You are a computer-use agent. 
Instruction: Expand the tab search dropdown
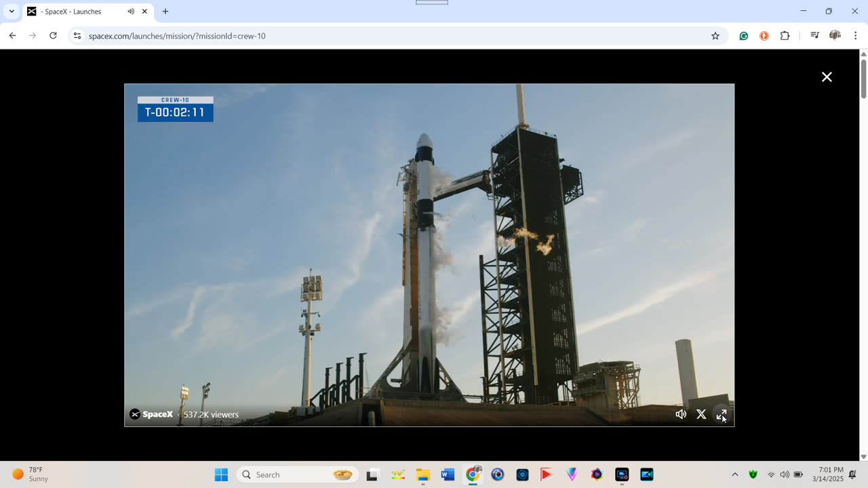click(x=12, y=12)
